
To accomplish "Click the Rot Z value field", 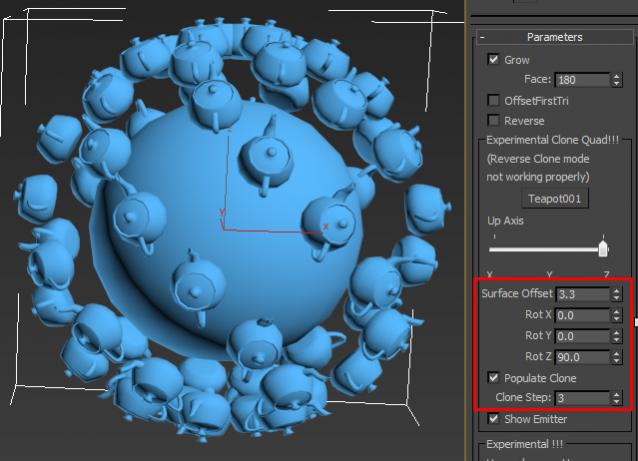I will point(582,357).
